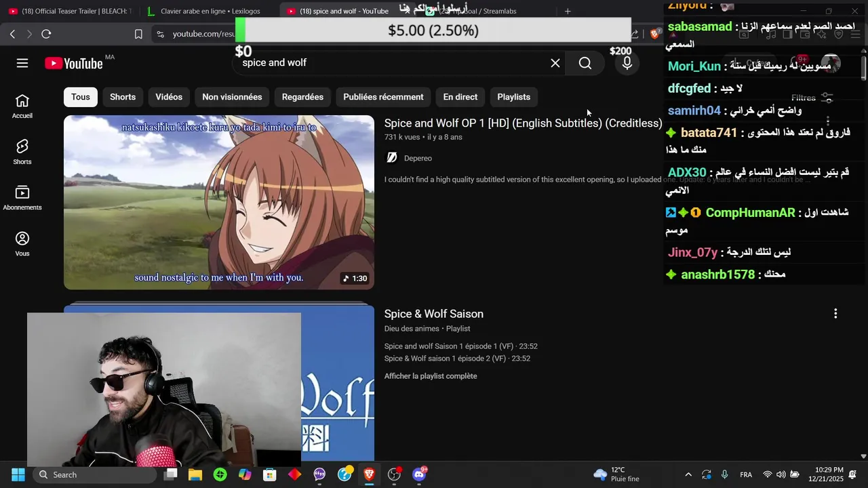The image size is (868, 488).
Task: Select the Playlists filter chip
Action: coord(513,97)
